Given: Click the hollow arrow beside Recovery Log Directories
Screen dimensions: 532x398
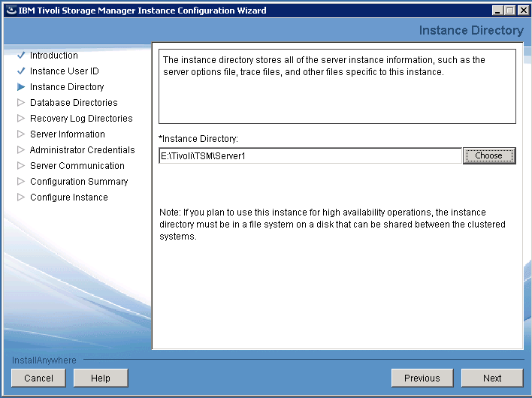Looking at the screenshot, I should click(x=21, y=119).
